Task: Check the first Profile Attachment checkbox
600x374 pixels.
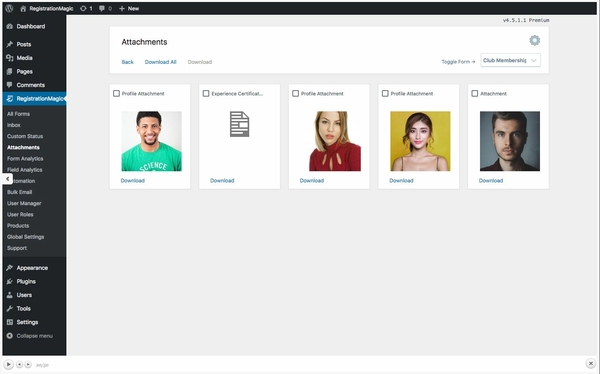Action: [x=116, y=93]
